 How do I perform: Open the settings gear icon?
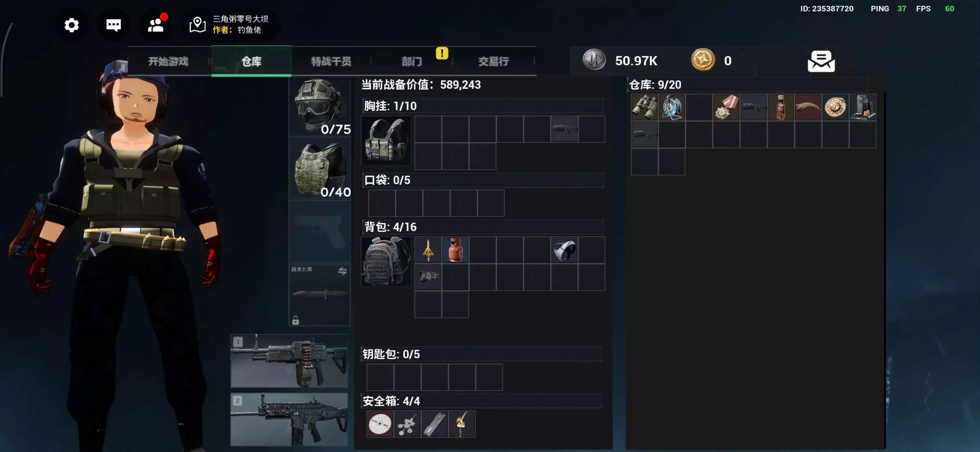71,25
